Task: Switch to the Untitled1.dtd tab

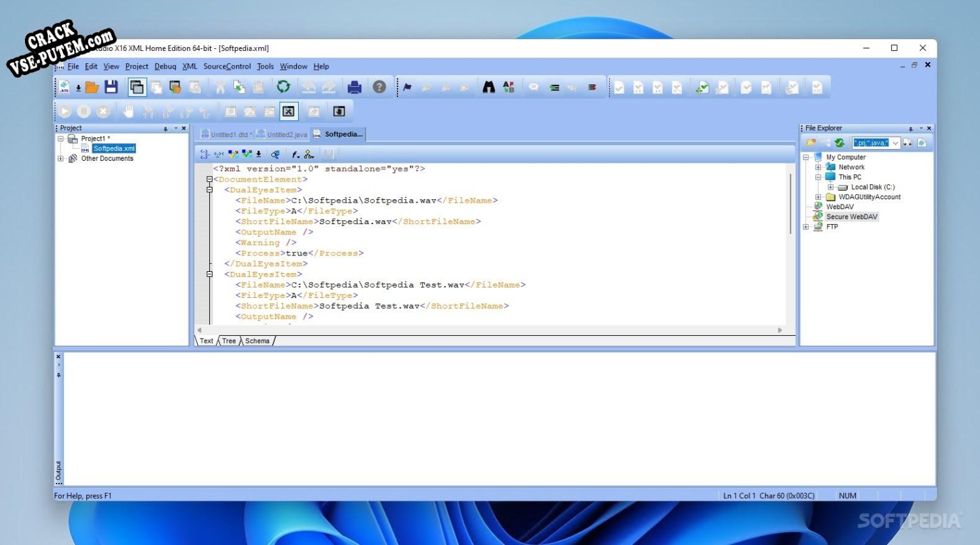Action: click(x=226, y=135)
